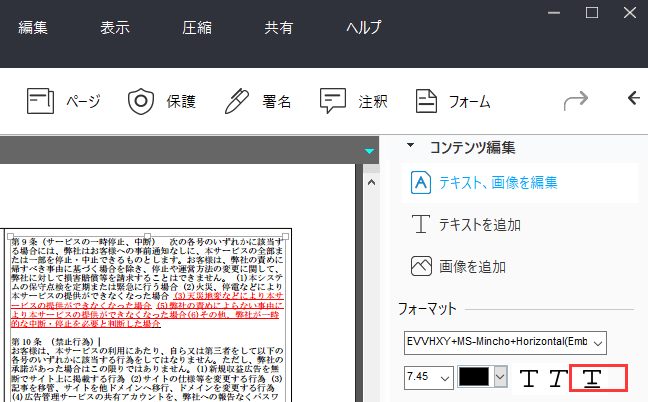Toggle bold text formatting

point(529,378)
